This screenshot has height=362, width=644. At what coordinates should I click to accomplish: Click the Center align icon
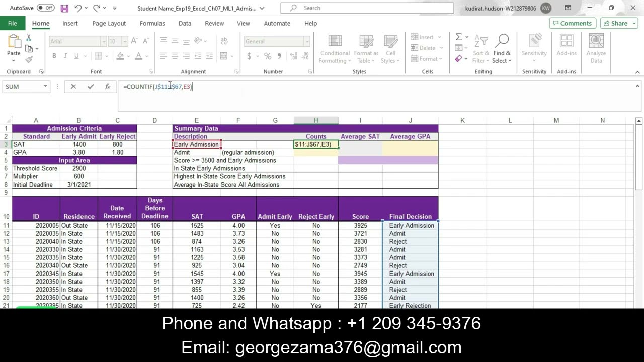(x=175, y=56)
